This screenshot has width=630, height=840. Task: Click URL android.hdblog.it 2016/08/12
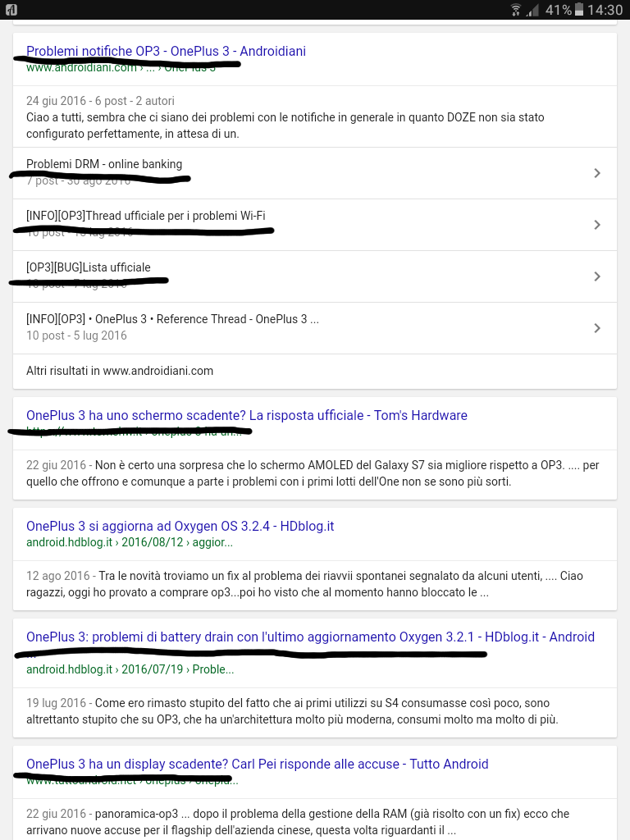(130, 542)
